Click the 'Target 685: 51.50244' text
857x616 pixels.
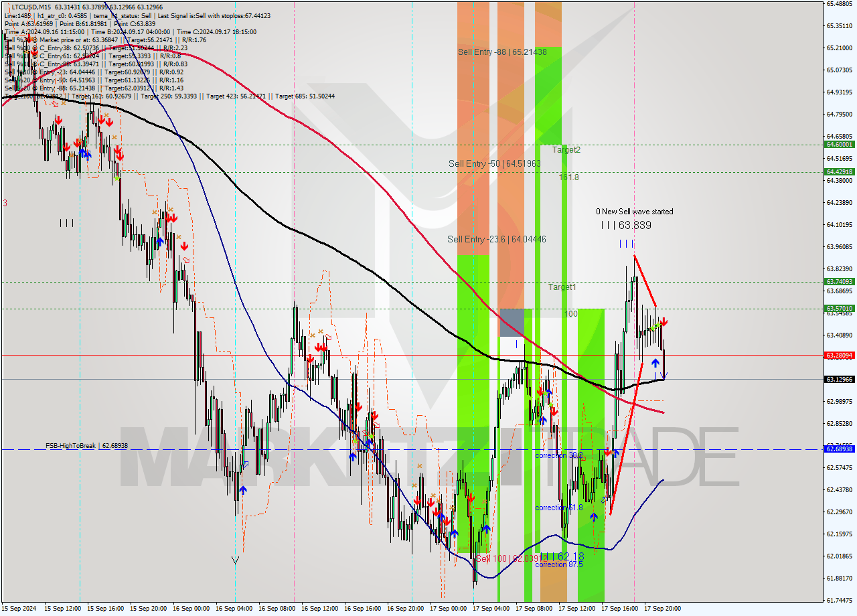coord(305,96)
